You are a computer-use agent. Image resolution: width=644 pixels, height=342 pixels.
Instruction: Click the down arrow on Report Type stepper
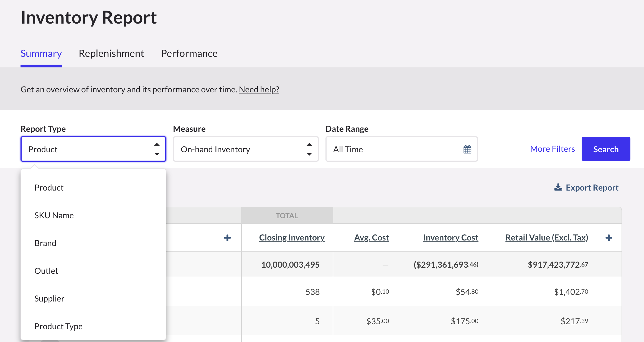point(157,154)
